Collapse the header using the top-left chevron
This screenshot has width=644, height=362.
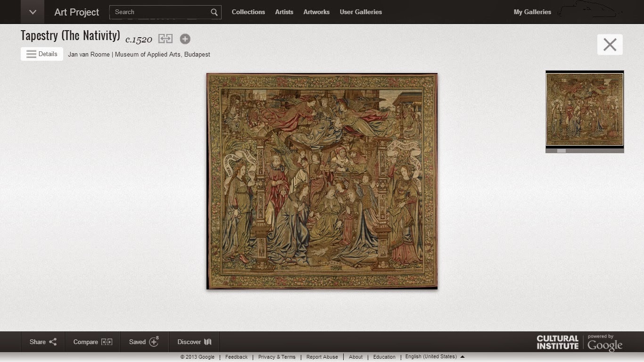(32, 12)
